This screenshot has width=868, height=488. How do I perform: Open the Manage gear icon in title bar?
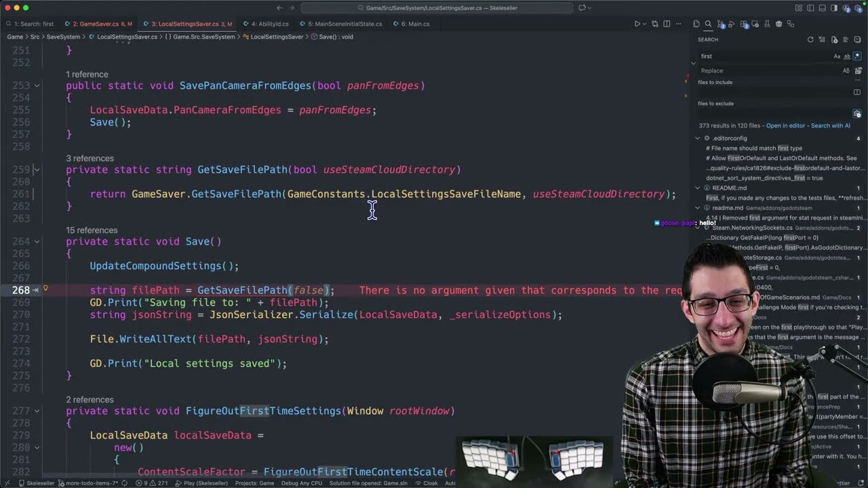coord(857,7)
